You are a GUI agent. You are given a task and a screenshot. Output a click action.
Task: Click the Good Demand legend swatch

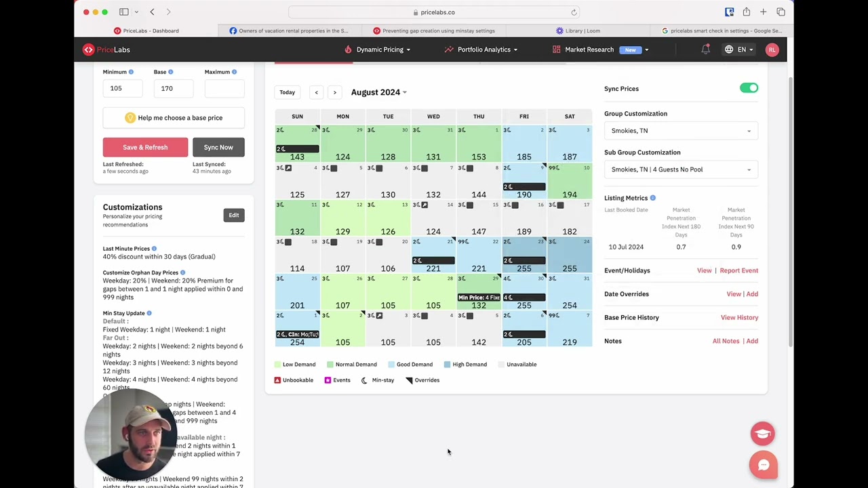pos(391,365)
